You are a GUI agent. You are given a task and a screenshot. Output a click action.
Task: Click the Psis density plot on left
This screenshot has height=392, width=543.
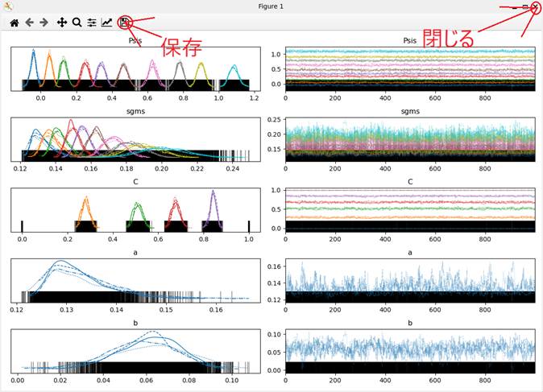point(135,68)
